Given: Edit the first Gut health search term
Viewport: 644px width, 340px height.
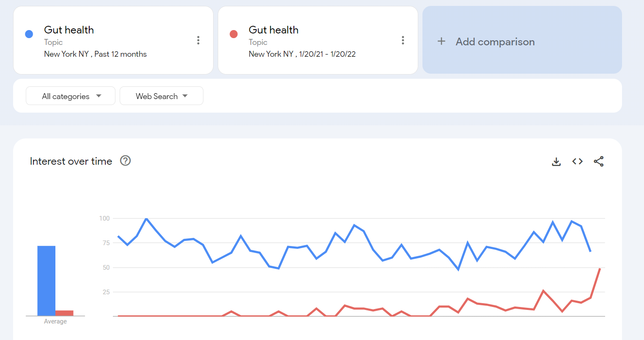Looking at the screenshot, I should [69, 30].
